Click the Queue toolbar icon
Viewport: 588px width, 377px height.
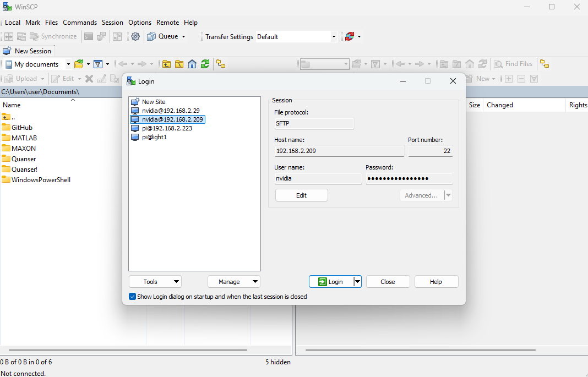point(151,36)
